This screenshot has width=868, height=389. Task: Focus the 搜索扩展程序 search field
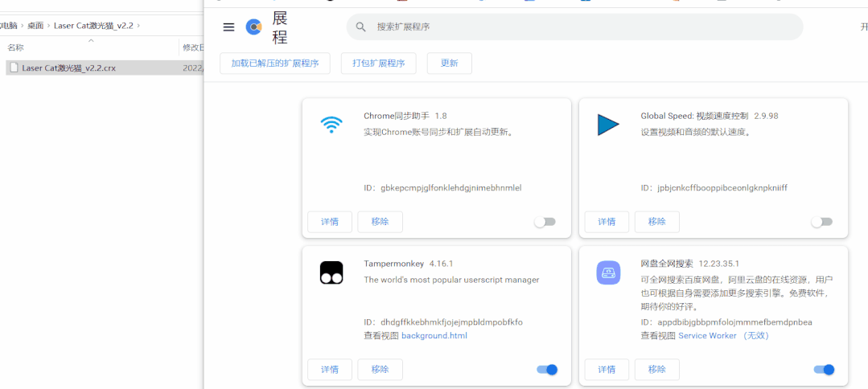(574, 27)
